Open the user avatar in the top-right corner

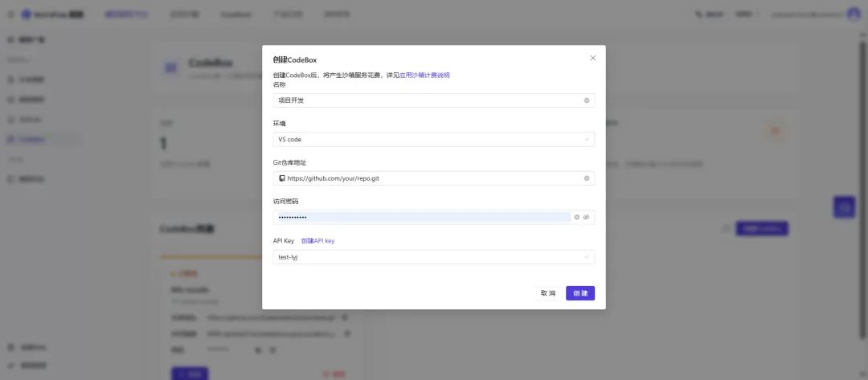(x=853, y=14)
